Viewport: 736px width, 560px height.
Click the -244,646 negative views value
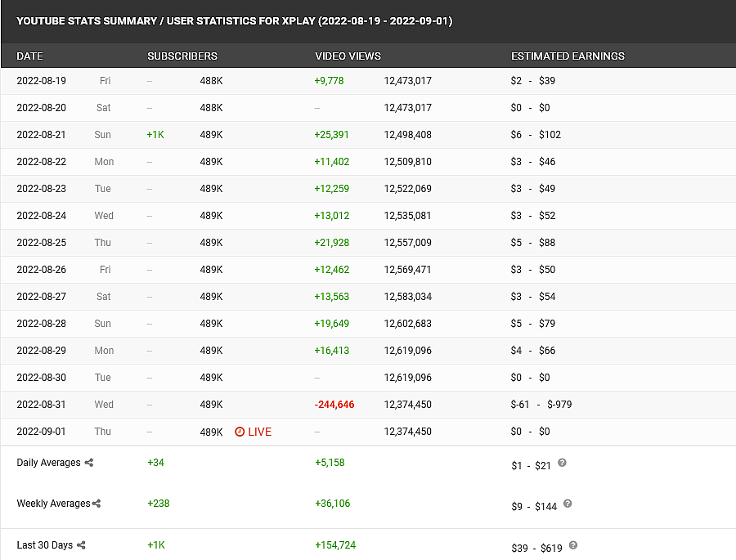[x=334, y=405]
